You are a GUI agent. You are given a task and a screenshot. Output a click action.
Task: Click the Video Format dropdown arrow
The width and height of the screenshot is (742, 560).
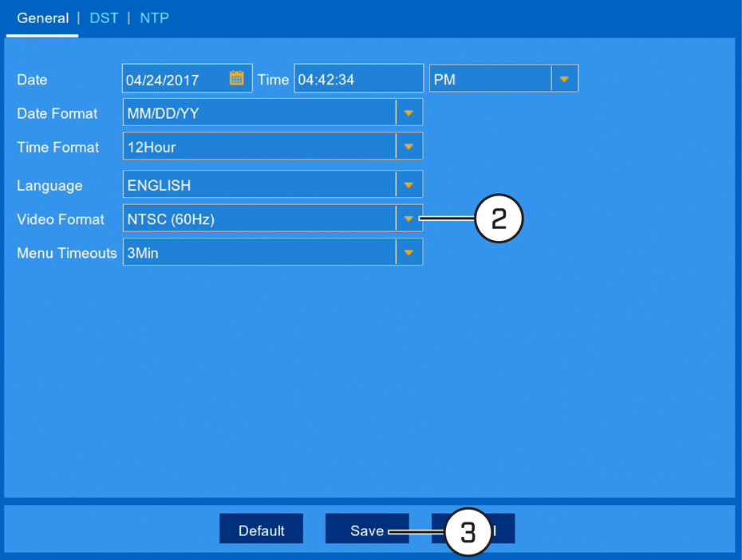tap(408, 219)
